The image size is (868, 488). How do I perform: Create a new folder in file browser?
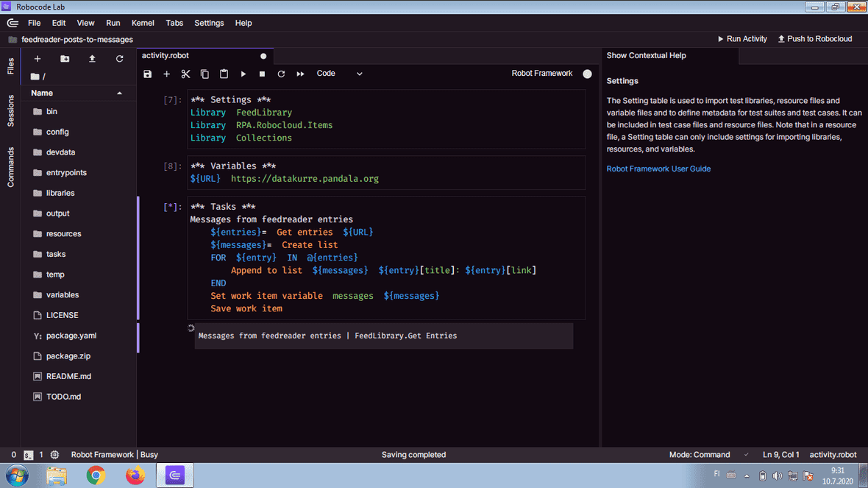pyautogui.click(x=65, y=59)
